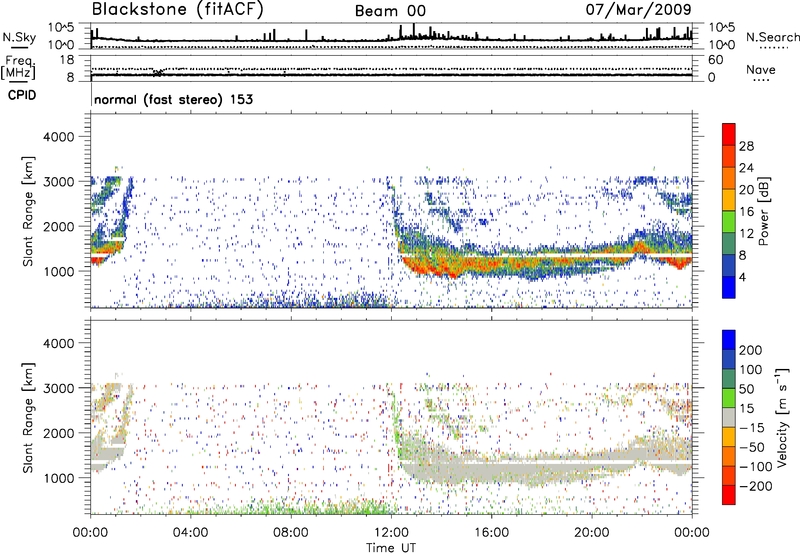800x554 pixels.
Task: Click the 'Power [dB]' colorbar title
Action: (x=764, y=211)
